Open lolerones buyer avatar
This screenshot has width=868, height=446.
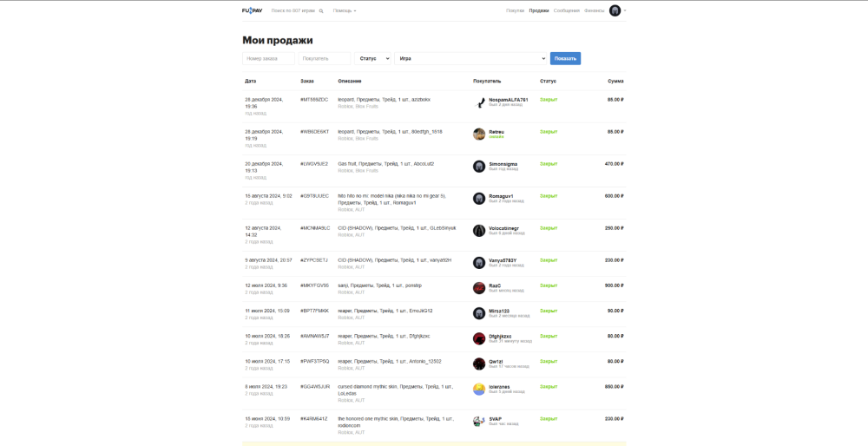tap(479, 389)
